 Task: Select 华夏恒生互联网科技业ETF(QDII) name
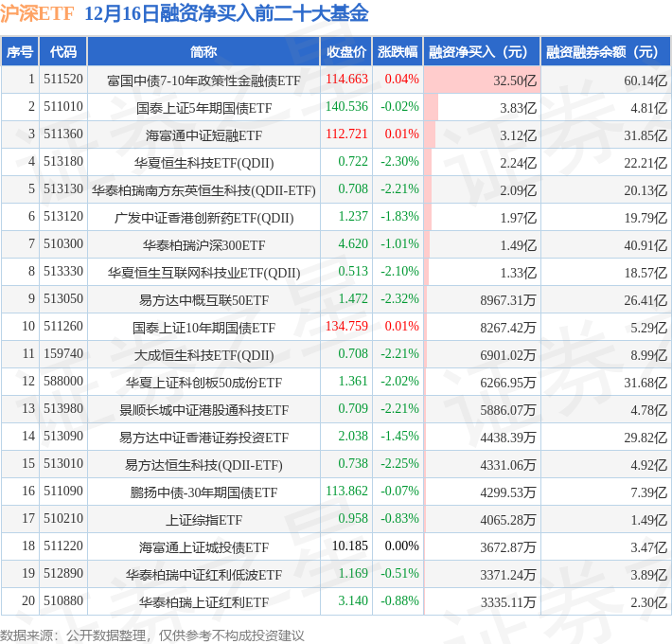click(x=203, y=273)
